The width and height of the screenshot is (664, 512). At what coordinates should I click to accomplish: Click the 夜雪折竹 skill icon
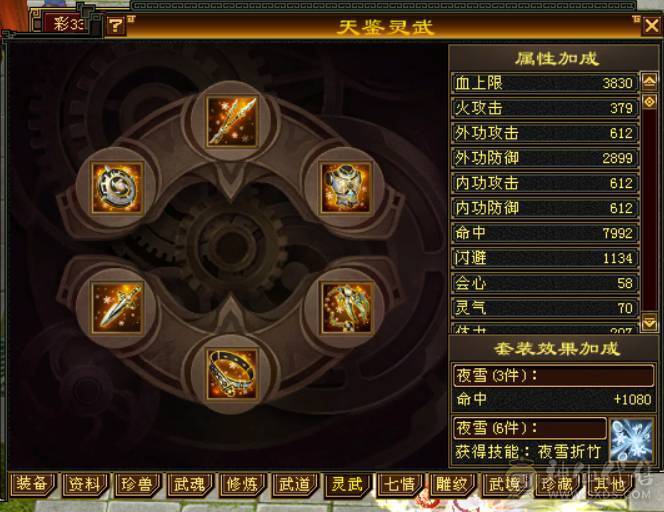click(631, 440)
